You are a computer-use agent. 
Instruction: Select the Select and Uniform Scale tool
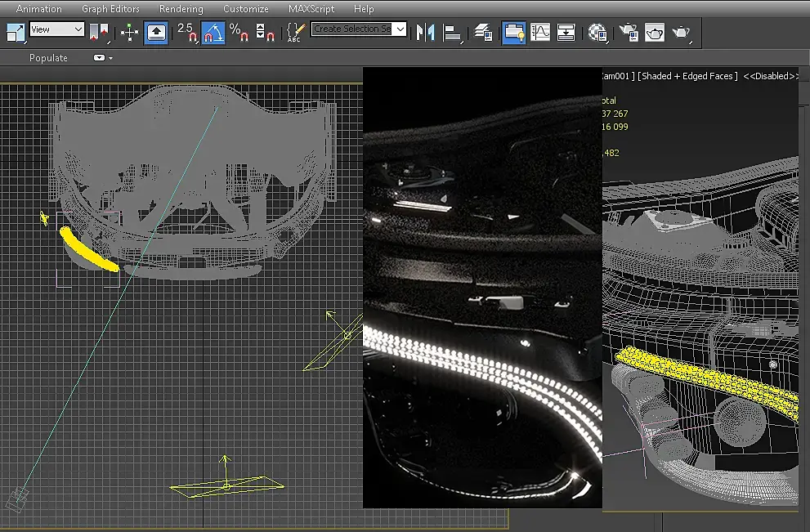click(x=16, y=33)
